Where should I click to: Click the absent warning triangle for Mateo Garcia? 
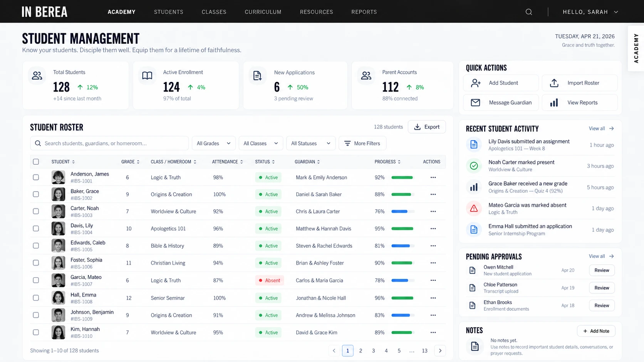tap(474, 209)
